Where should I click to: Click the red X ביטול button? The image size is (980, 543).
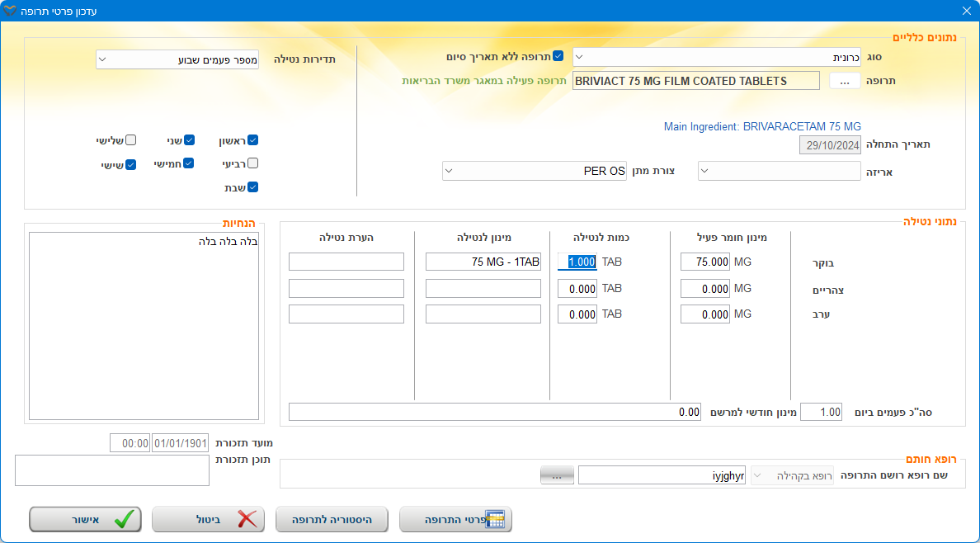click(x=208, y=519)
